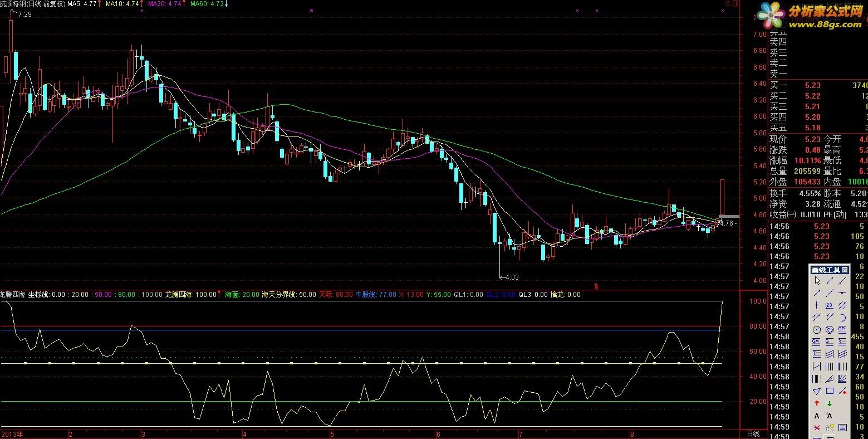The width and height of the screenshot is (868, 439).
Task: Click the 4.03 low price marker
Action: click(x=512, y=277)
